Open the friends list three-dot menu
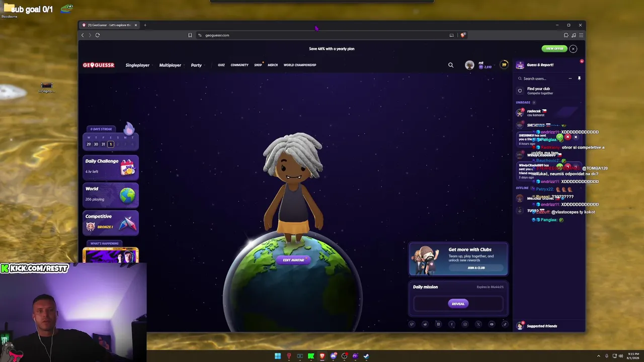This screenshot has height=362, width=644. click(x=570, y=78)
